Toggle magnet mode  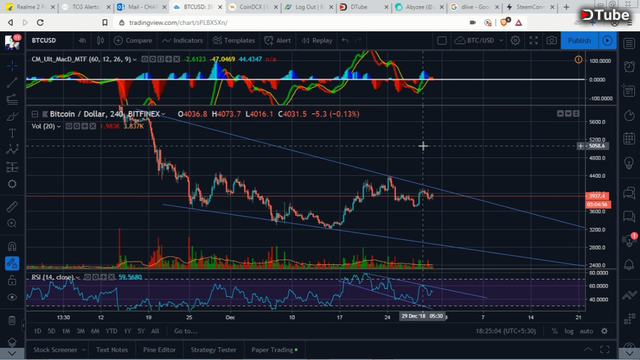pyautogui.click(x=12, y=246)
